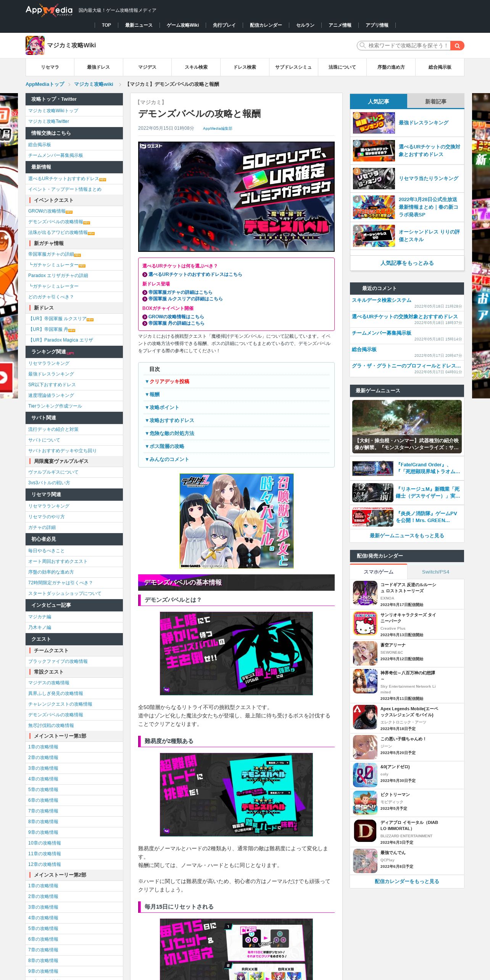The image size is (490, 980).
Task: Click the search keyword input field
Action: click(x=404, y=46)
